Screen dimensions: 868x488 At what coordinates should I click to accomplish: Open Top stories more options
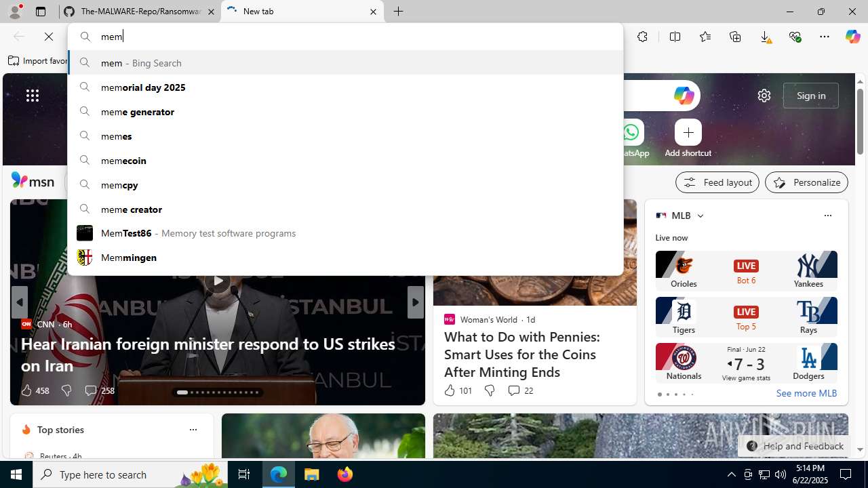click(193, 430)
